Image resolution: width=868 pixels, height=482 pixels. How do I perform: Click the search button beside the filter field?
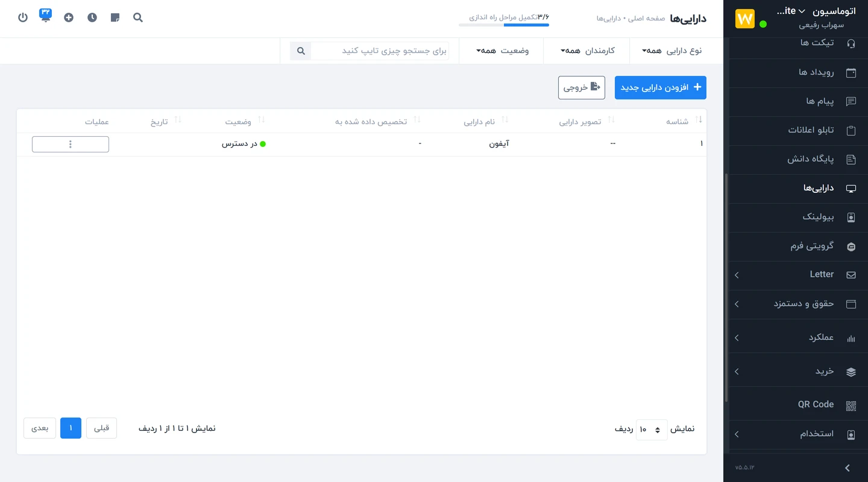[x=301, y=51]
